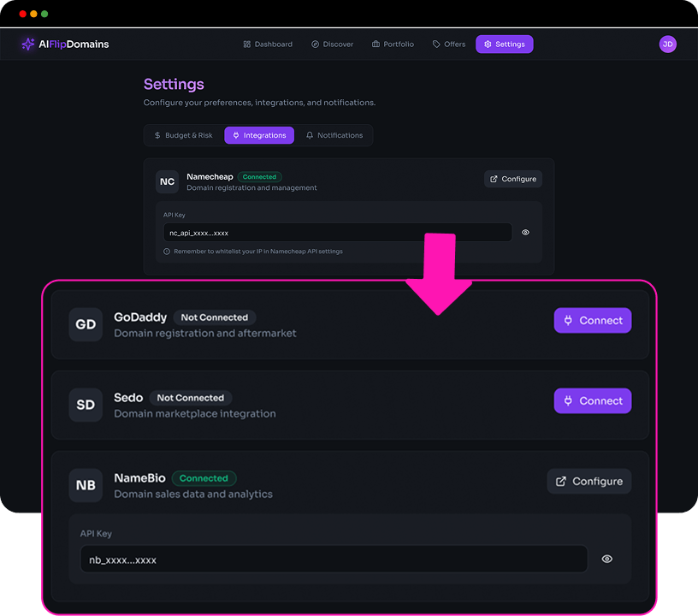View the Offers page
Screen dimensions: 698x616
(448, 44)
